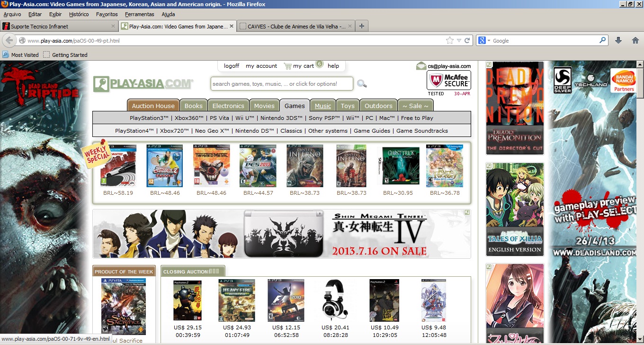The width and height of the screenshot is (644, 345).
Task: Click the logoff link
Action: (232, 66)
